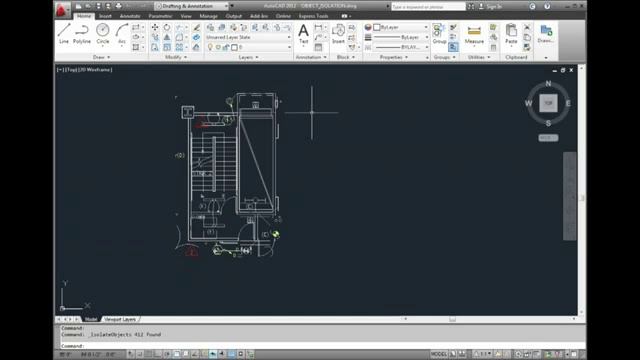
Task: Click the Quick Calculator icon in Utilities
Action: pos(493,47)
